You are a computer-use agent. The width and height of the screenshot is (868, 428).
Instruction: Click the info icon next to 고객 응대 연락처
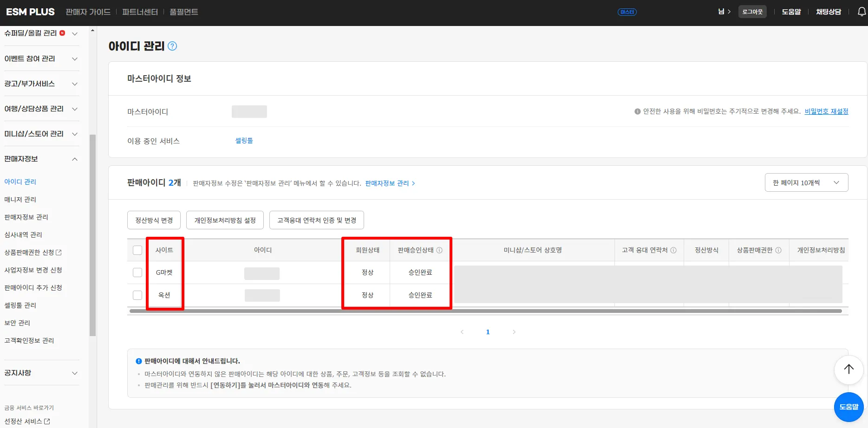pyautogui.click(x=673, y=250)
